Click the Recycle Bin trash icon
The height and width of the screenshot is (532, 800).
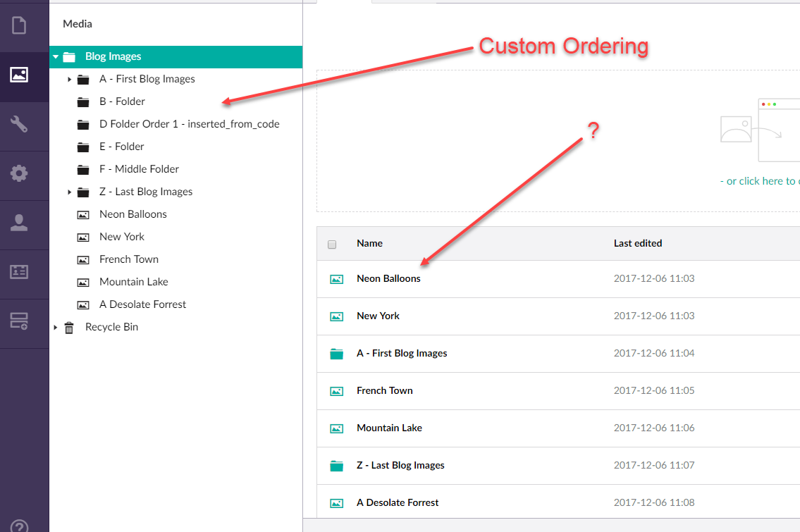coord(69,328)
